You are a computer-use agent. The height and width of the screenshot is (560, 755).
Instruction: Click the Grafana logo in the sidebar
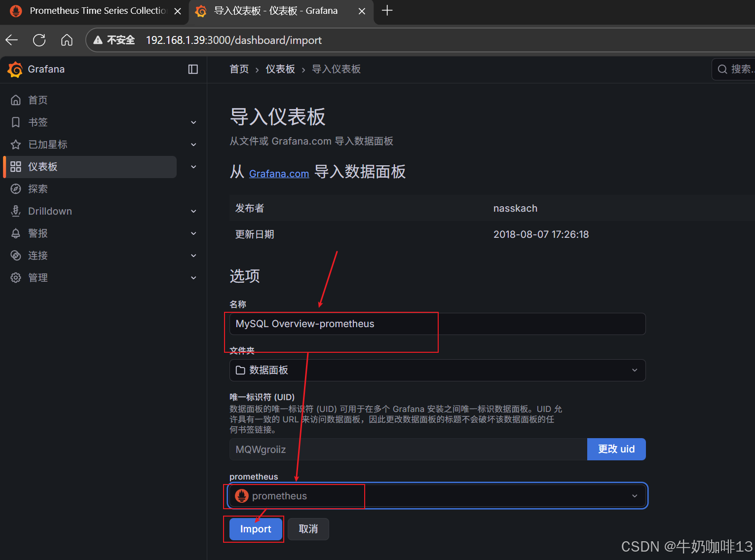[x=15, y=70]
